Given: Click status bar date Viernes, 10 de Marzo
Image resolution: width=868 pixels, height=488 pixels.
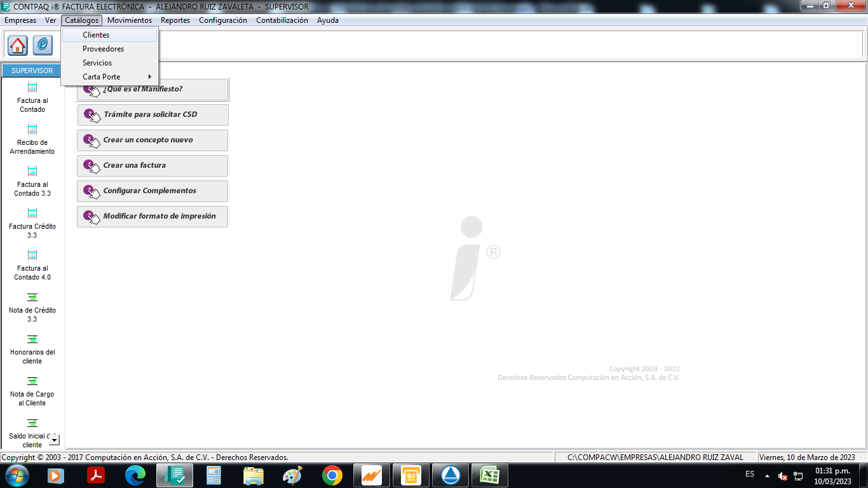Looking at the screenshot, I should (807, 457).
